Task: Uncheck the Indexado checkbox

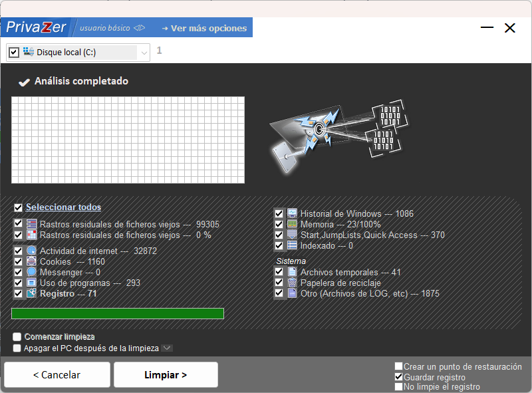Action: (279, 245)
